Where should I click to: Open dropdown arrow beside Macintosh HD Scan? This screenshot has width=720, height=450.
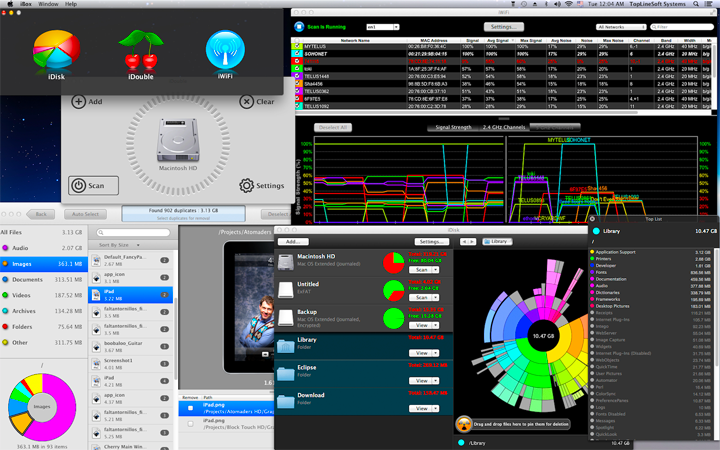[435, 270]
